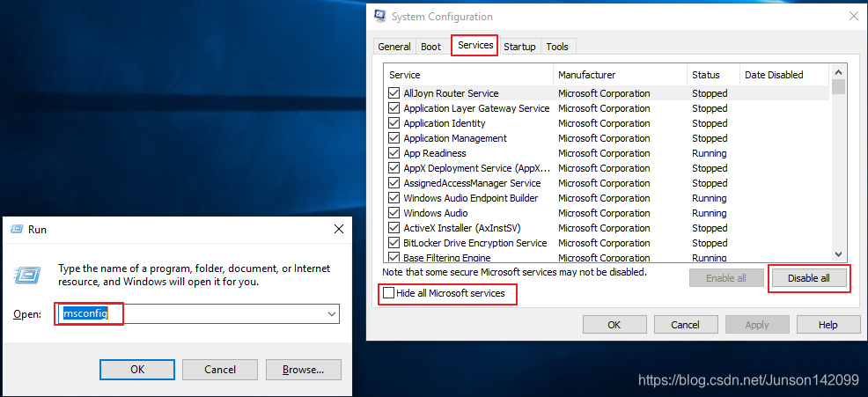Toggle AppX Deployment Service checkbox
The height and width of the screenshot is (397, 868).
(394, 168)
